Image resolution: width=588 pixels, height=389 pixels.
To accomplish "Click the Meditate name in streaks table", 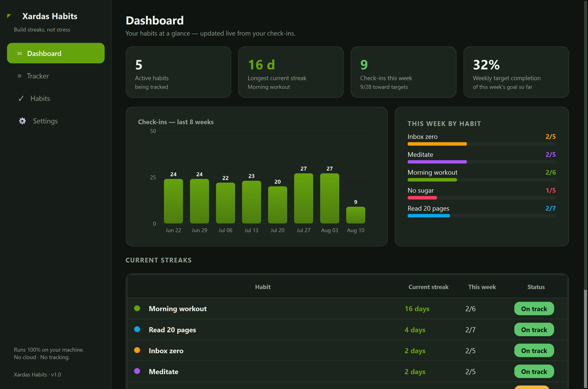I will tap(164, 371).
